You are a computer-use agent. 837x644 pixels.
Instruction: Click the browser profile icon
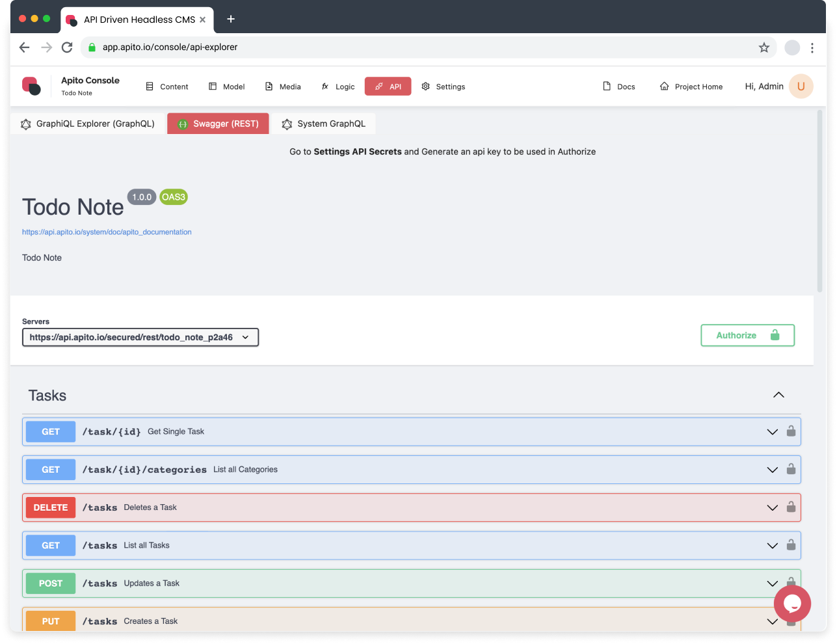[792, 47]
